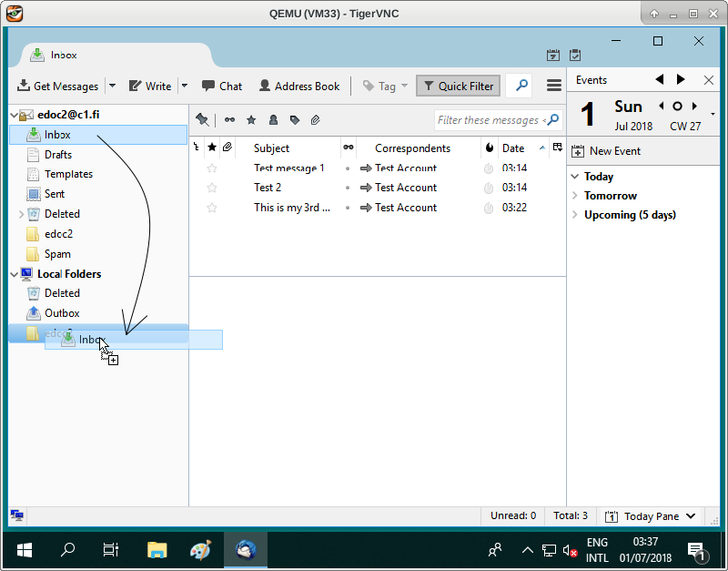The width and height of the screenshot is (728, 571).
Task: Toggle the Quick Filter bar
Action: click(460, 86)
